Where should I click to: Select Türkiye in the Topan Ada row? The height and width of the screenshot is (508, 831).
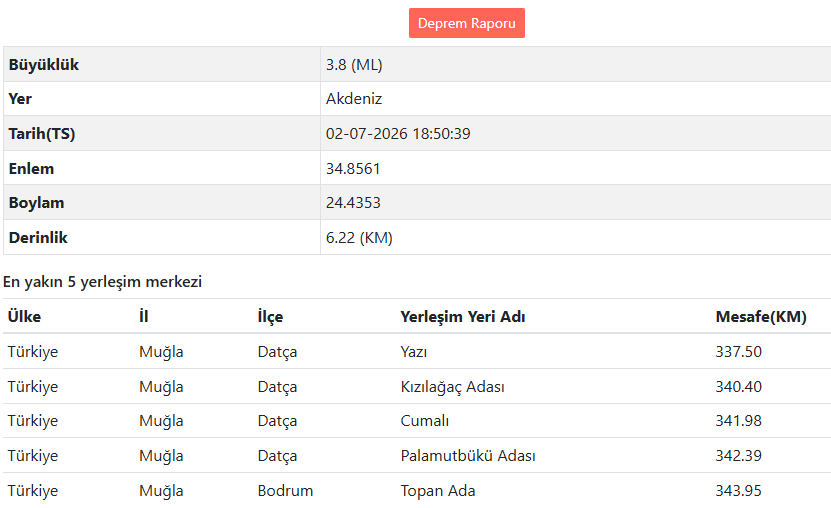coord(33,491)
